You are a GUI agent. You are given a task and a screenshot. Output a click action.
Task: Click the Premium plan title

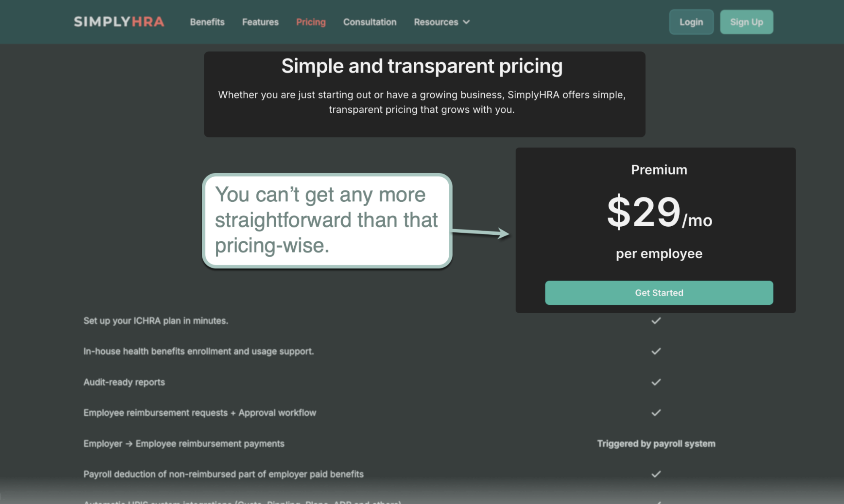click(659, 170)
